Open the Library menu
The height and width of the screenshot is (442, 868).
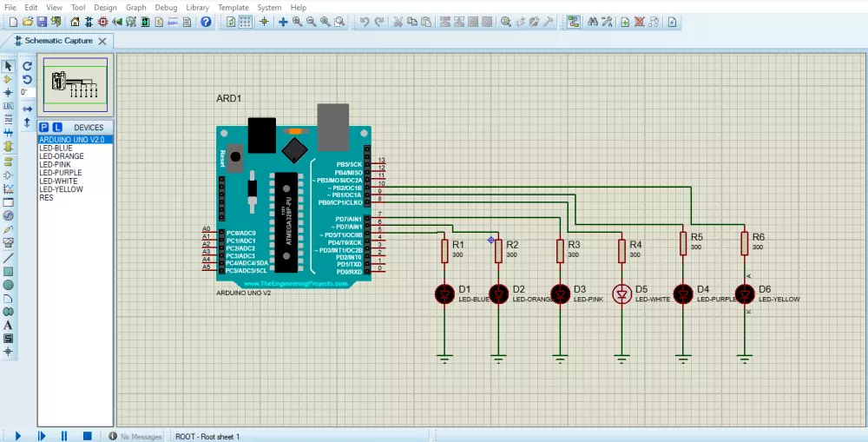[197, 7]
